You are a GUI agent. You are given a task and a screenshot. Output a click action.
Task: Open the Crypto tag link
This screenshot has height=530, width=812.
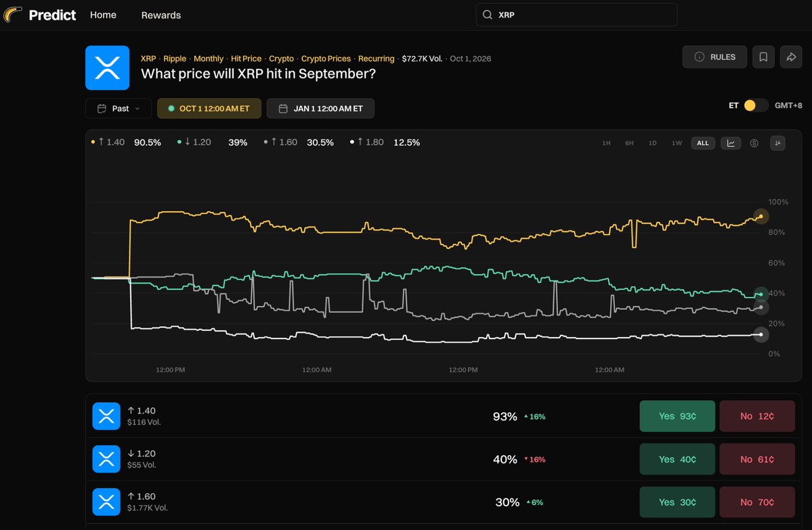tap(281, 58)
